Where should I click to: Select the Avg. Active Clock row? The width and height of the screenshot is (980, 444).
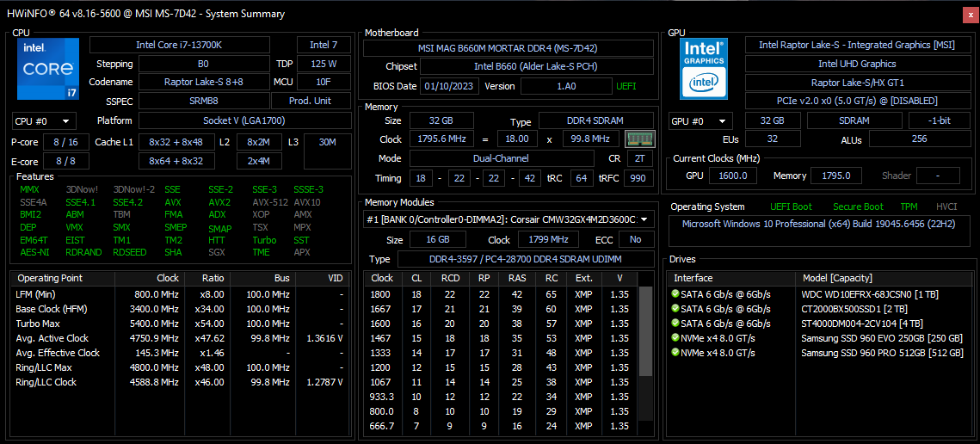(x=181, y=338)
